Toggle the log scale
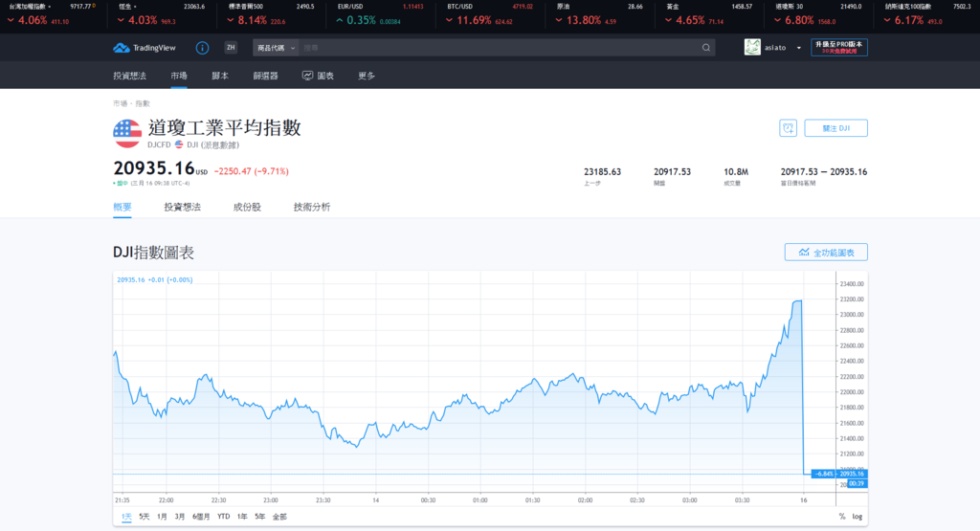 click(x=857, y=517)
